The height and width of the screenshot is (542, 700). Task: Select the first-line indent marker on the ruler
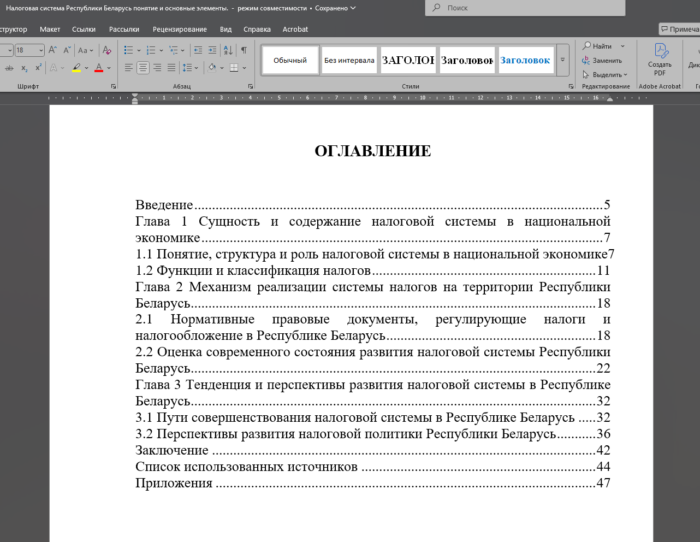pos(135,96)
